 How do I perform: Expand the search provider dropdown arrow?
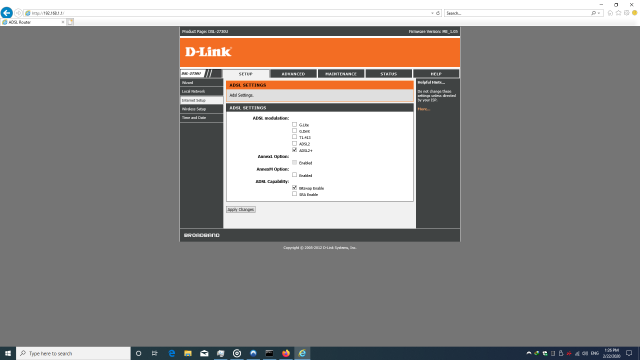point(599,13)
